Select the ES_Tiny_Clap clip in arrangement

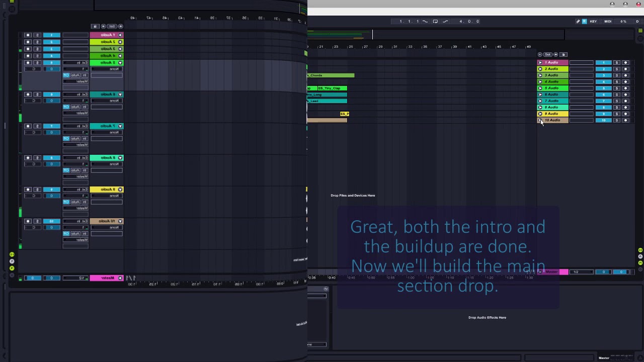click(332, 88)
